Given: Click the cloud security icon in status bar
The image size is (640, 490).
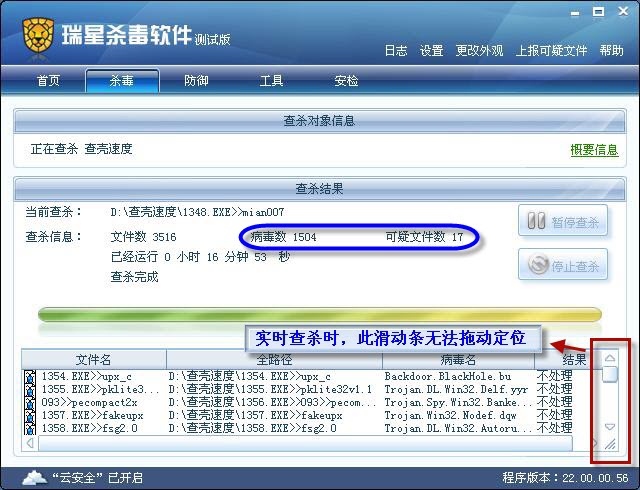Looking at the screenshot, I should (x=34, y=477).
